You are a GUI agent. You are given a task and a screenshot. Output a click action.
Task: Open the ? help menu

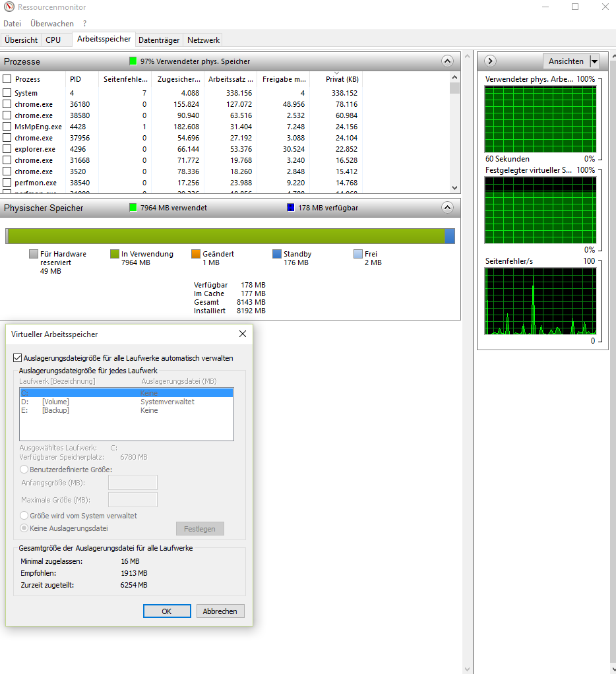84,24
